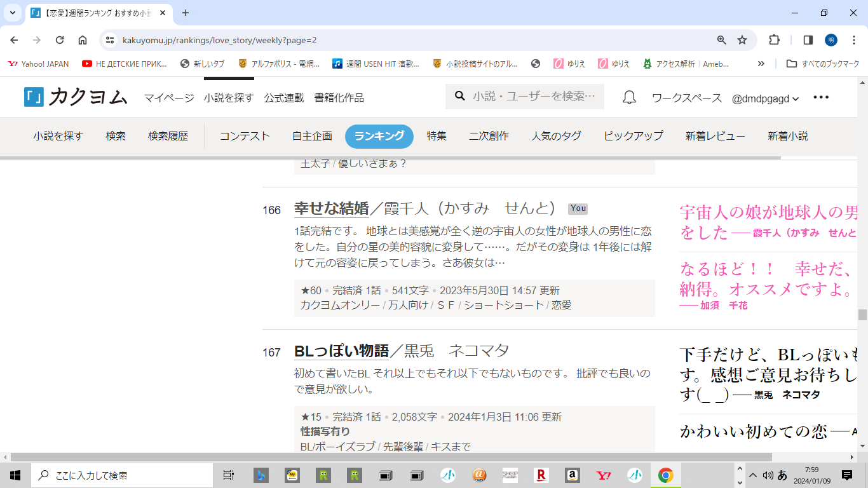The height and width of the screenshot is (488, 868).
Task: Click the novel and user search field
Action: coord(532,97)
